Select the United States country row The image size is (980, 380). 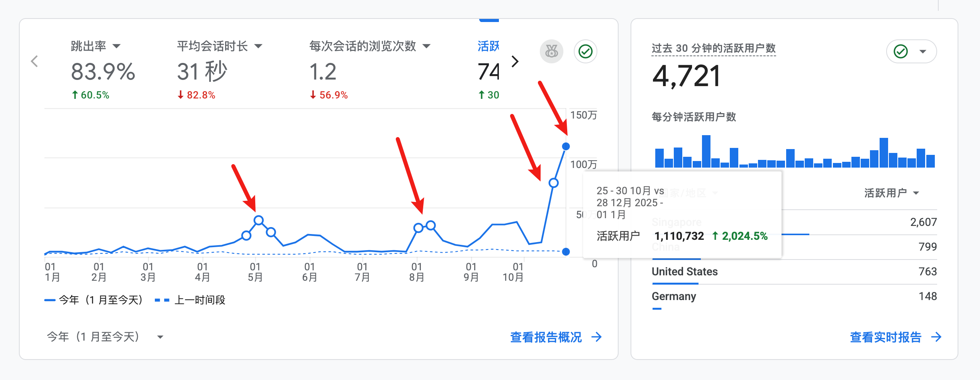coord(794,272)
